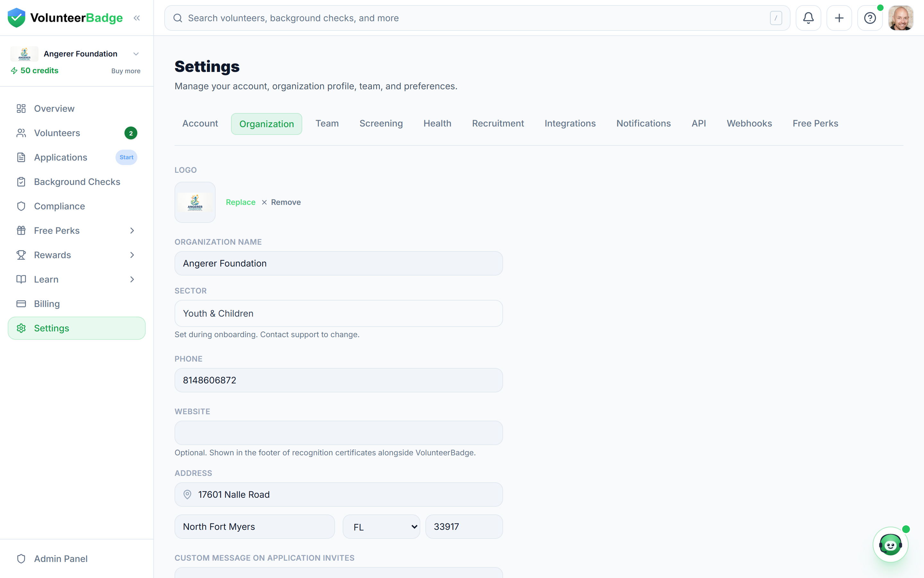Click Volunteers count badge 2
Viewport: 924px width, 578px height.
[131, 133]
